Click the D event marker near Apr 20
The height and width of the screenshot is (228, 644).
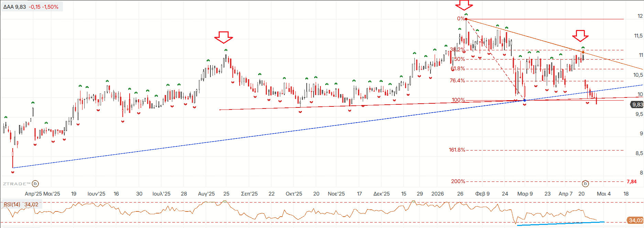586,184
